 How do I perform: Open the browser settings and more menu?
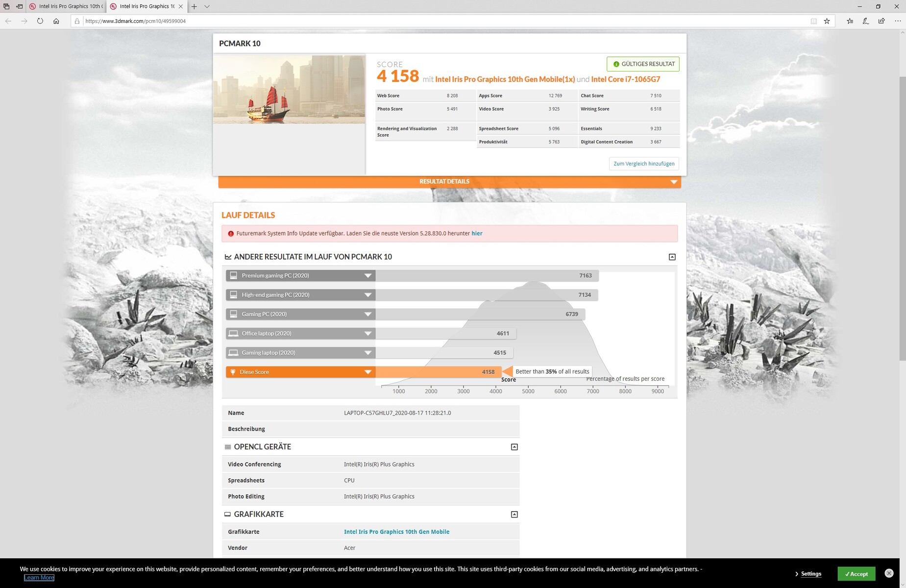898,21
